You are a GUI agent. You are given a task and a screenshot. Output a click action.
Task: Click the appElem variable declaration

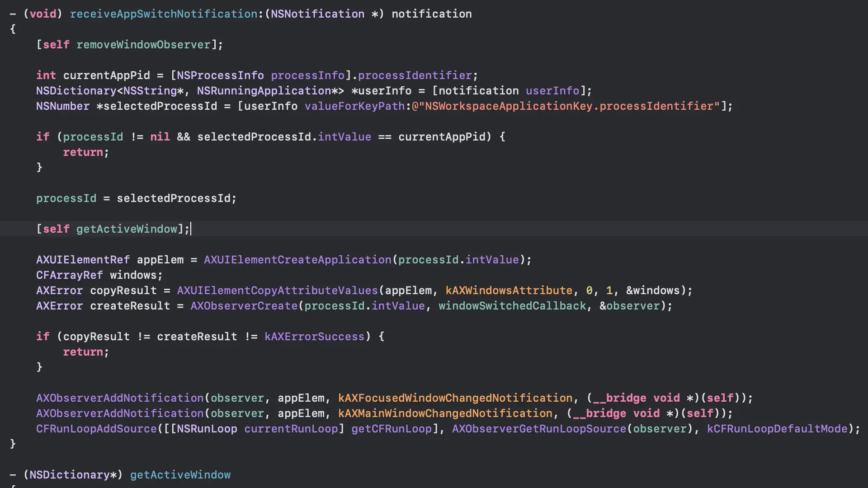coord(160,260)
